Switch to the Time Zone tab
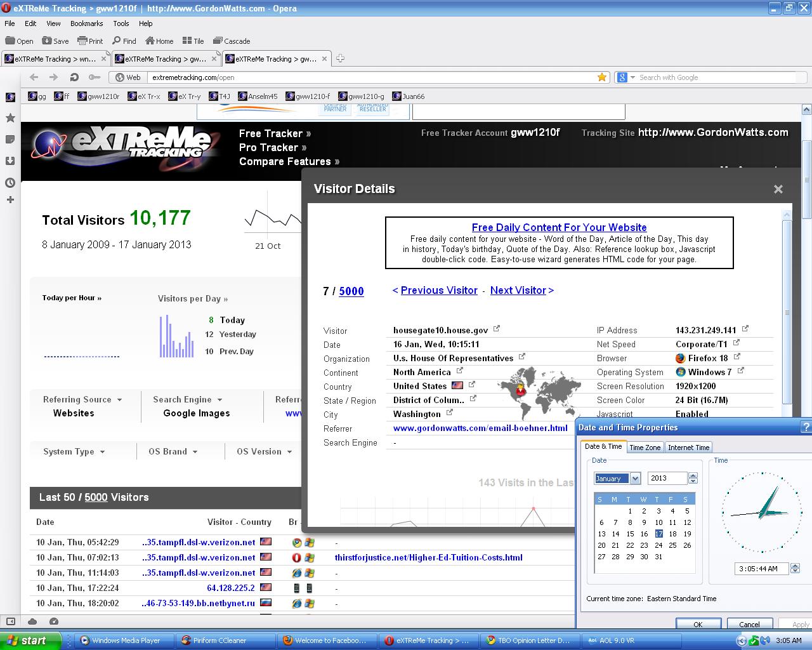 tap(645, 448)
